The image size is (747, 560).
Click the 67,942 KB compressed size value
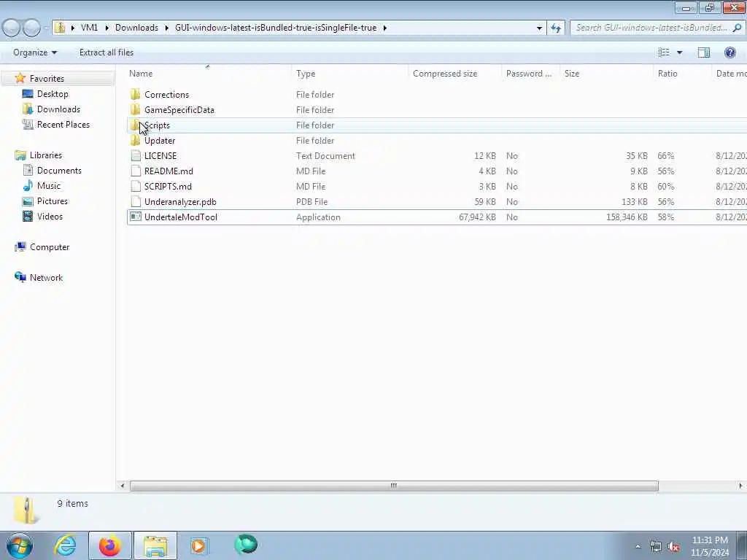tap(477, 217)
